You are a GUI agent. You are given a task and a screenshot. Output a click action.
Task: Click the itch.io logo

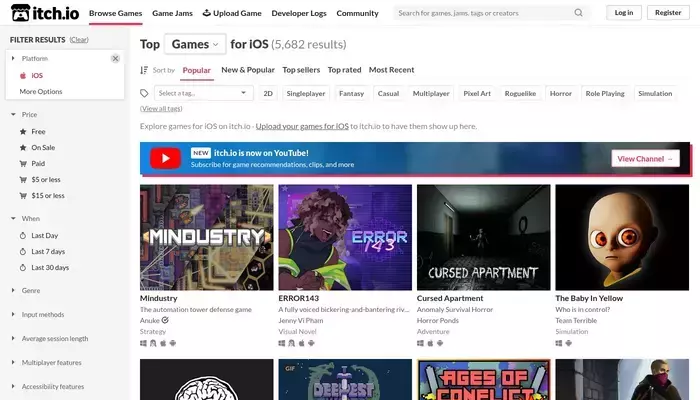coord(45,12)
